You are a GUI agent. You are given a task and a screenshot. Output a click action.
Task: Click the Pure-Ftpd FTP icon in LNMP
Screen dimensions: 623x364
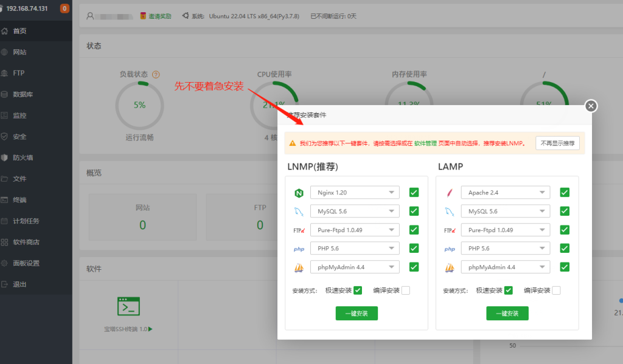tap(299, 230)
